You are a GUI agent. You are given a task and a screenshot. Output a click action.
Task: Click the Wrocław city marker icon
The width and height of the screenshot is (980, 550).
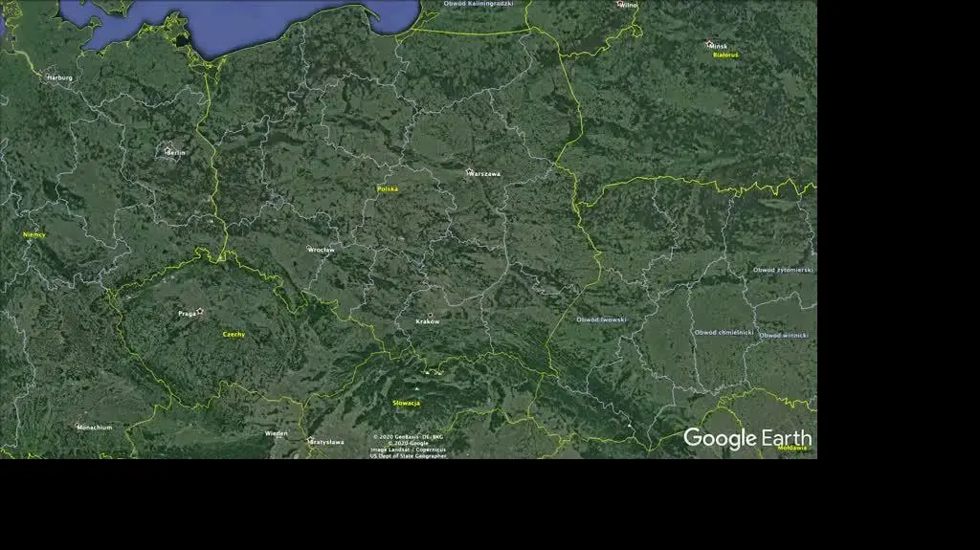309,248
